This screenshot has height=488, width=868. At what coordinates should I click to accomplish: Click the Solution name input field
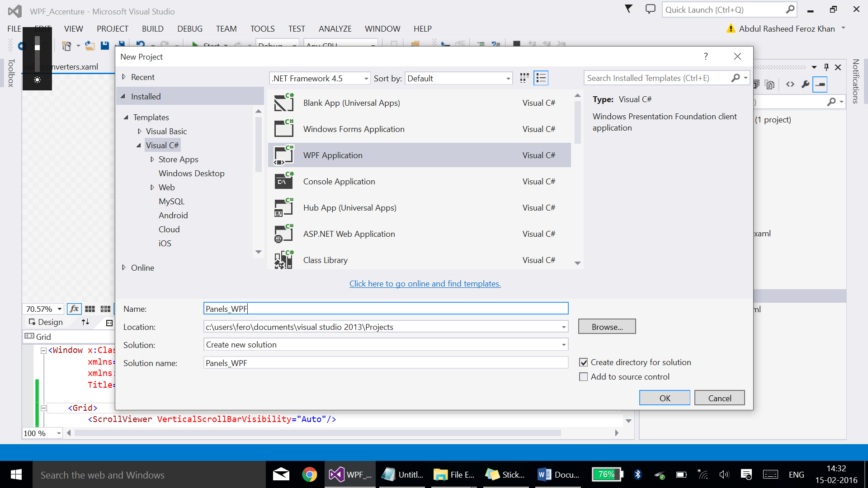point(385,363)
